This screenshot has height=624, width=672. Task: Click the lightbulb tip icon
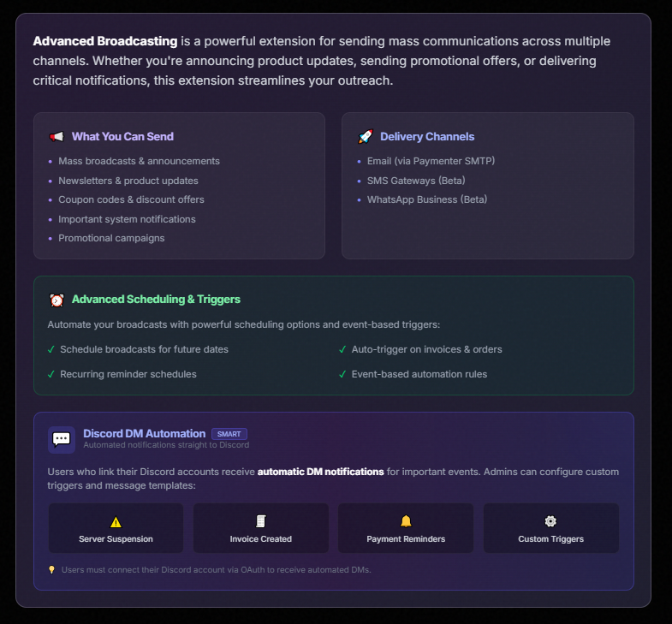51,569
